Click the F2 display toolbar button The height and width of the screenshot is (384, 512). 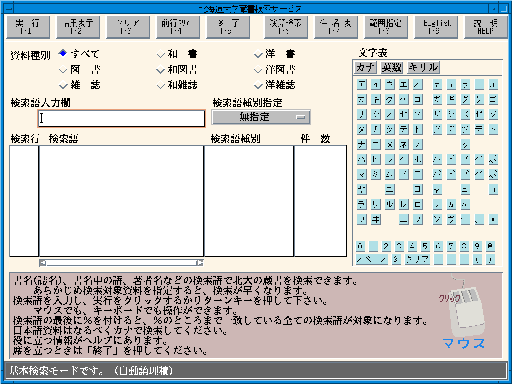pos(78,27)
